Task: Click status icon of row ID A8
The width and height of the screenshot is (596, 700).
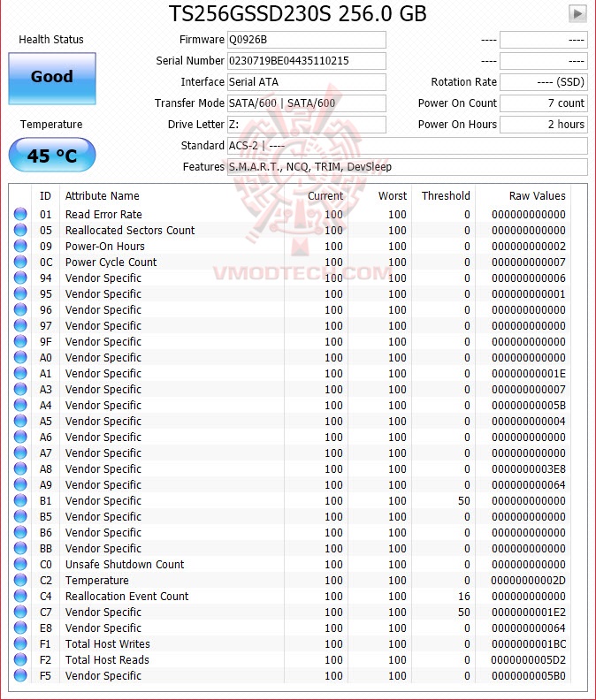Action: pos(20,468)
